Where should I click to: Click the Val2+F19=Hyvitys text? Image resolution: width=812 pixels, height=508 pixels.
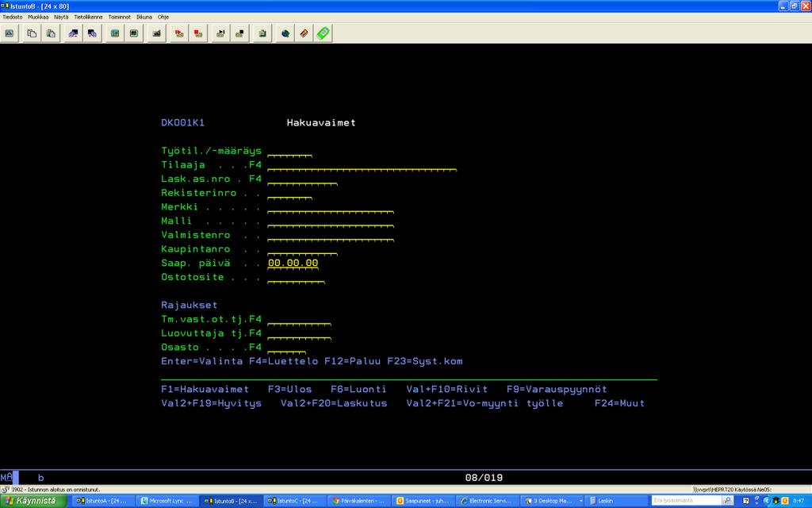[x=211, y=403]
